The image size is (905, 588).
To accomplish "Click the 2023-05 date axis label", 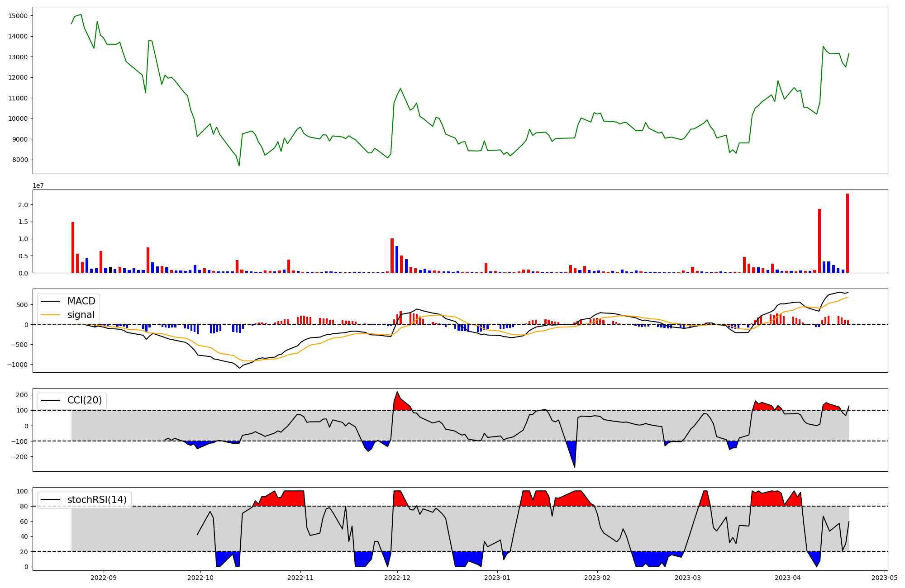I will pos(885,578).
